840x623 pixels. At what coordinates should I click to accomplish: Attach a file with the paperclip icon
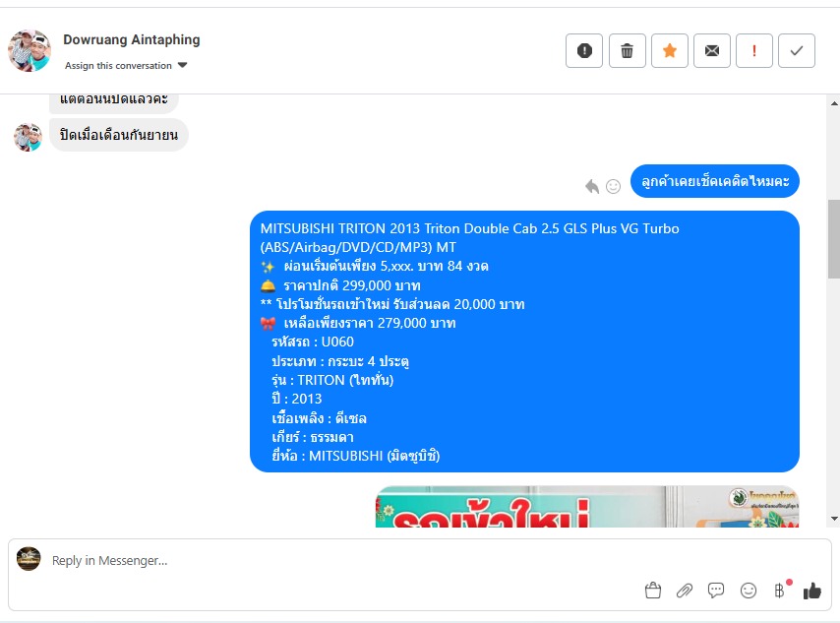[685, 591]
